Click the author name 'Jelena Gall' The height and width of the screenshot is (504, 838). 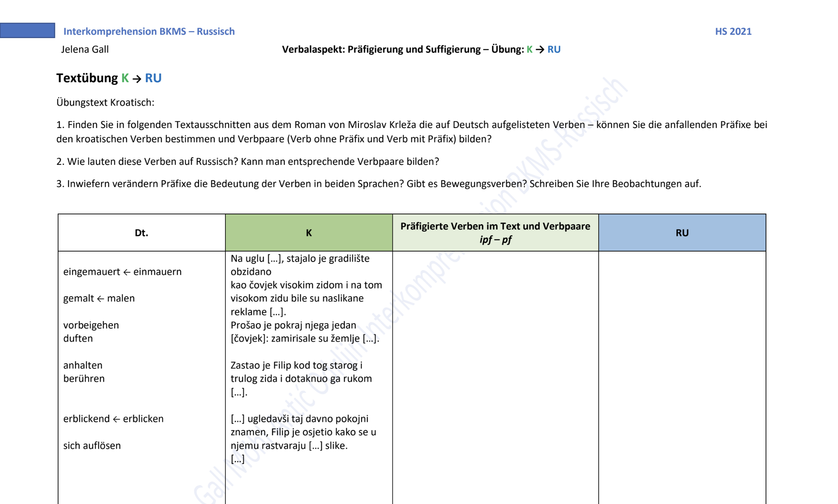click(85, 49)
